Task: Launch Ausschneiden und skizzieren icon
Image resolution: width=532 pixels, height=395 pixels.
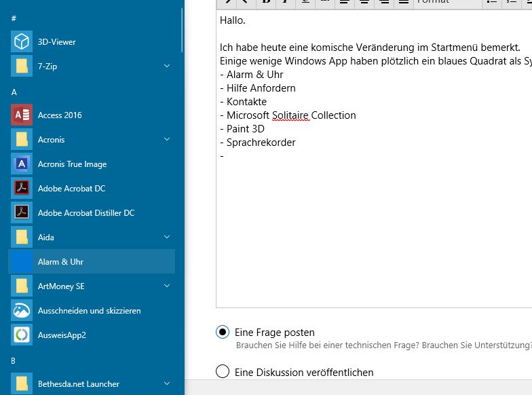Action: 22,311
